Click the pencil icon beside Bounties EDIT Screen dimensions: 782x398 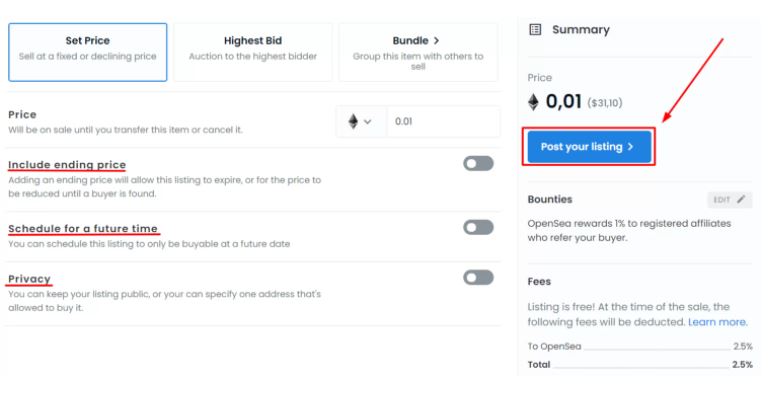click(x=741, y=199)
